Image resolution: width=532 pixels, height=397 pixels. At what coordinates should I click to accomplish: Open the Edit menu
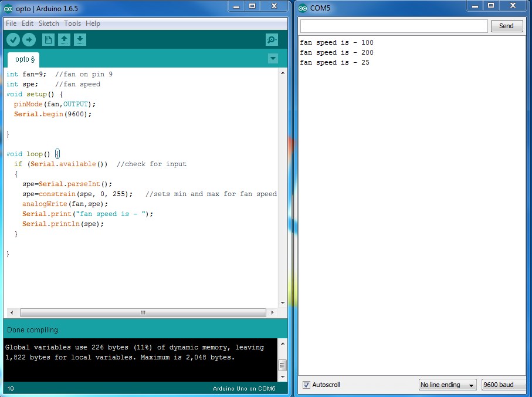point(28,23)
